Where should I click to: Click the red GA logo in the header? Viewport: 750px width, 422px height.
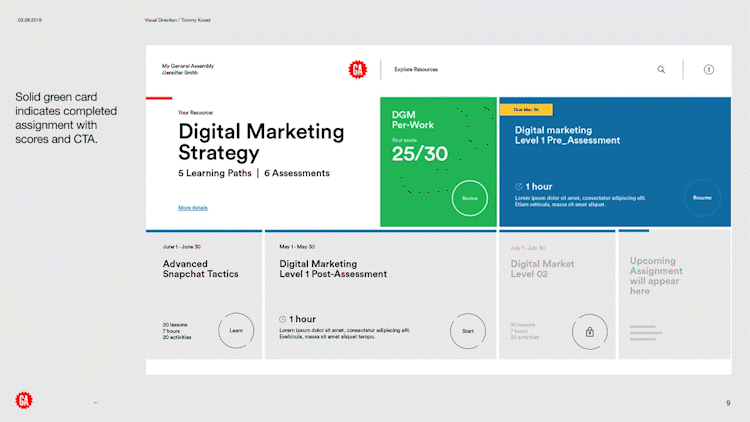(x=357, y=70)
